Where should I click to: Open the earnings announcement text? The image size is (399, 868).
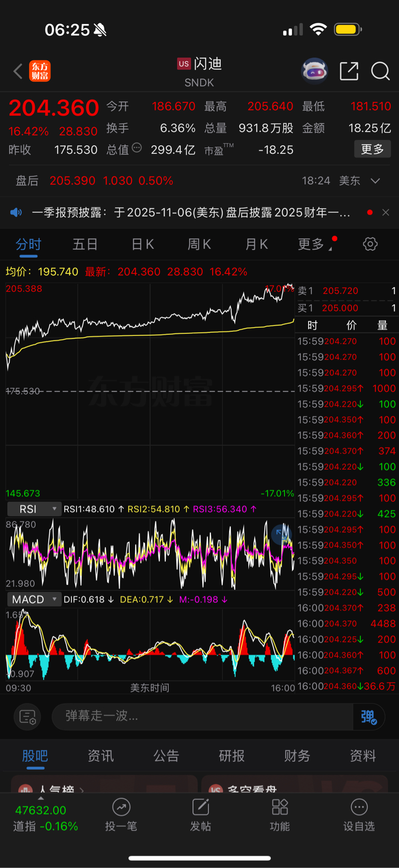pyautogui.click(x=191, y=212)
